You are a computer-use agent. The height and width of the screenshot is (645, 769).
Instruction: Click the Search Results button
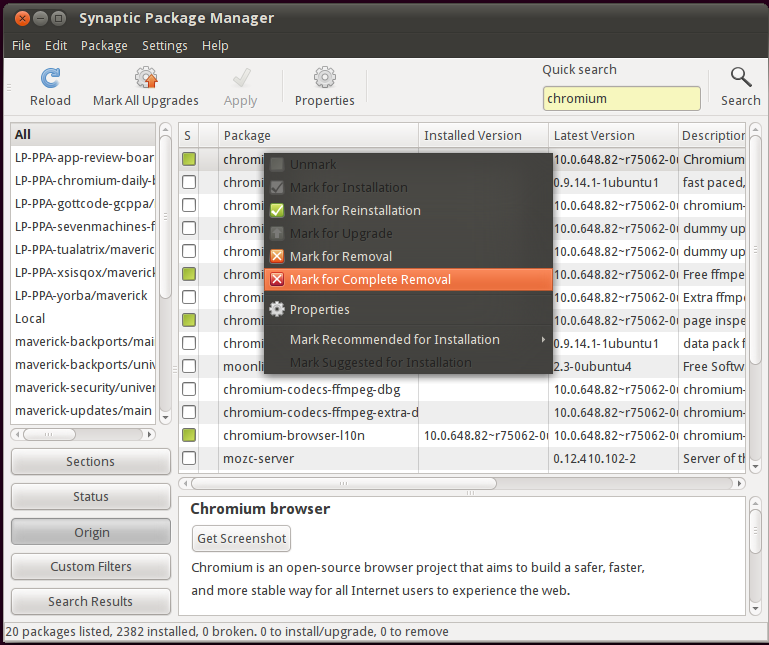tap(91, 601)
